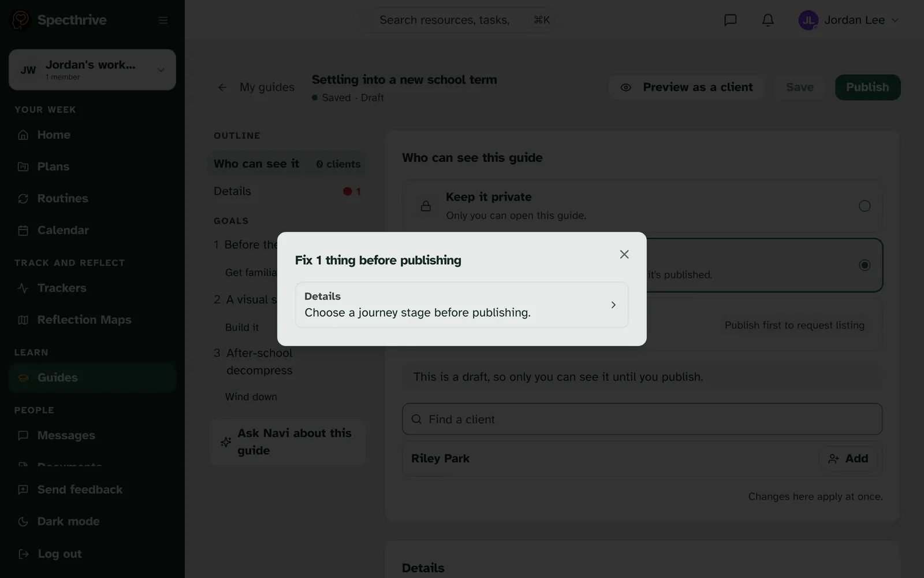924x578 pixels.
Task: Select Who can see it outline item
Action: tap(287, 164)
